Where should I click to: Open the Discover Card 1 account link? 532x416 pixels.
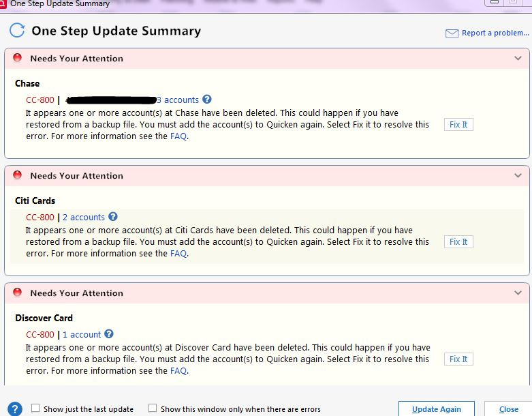[82, 334]
